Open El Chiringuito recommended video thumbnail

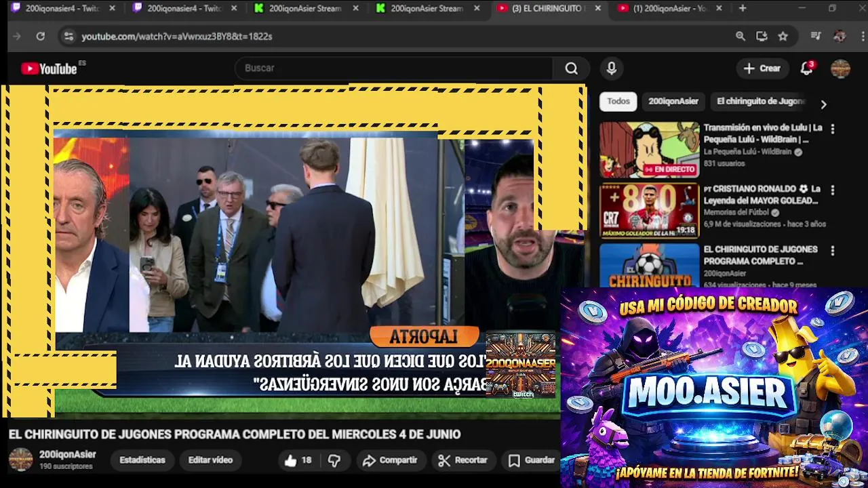tap(649, 266)
